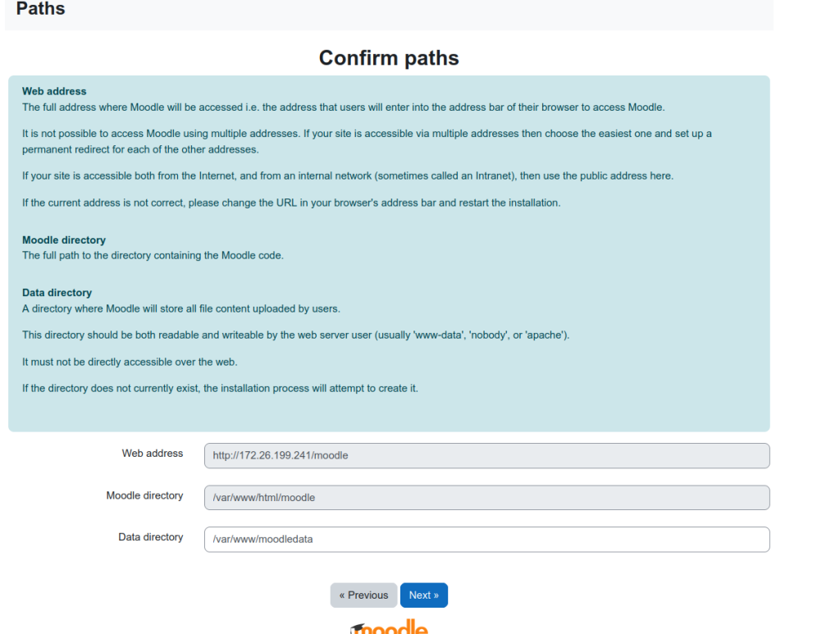Click the "Data directory" field label
The width and height of the screenshot is (840, 634).
151,537
